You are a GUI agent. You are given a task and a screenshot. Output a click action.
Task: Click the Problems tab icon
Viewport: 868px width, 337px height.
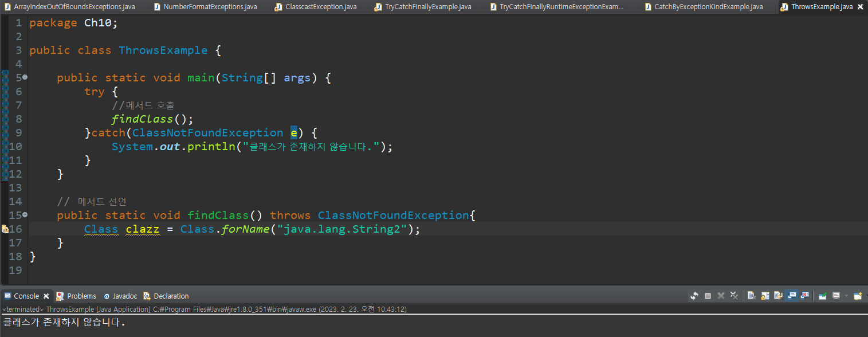pyautogui.click(x=60, y=296)
